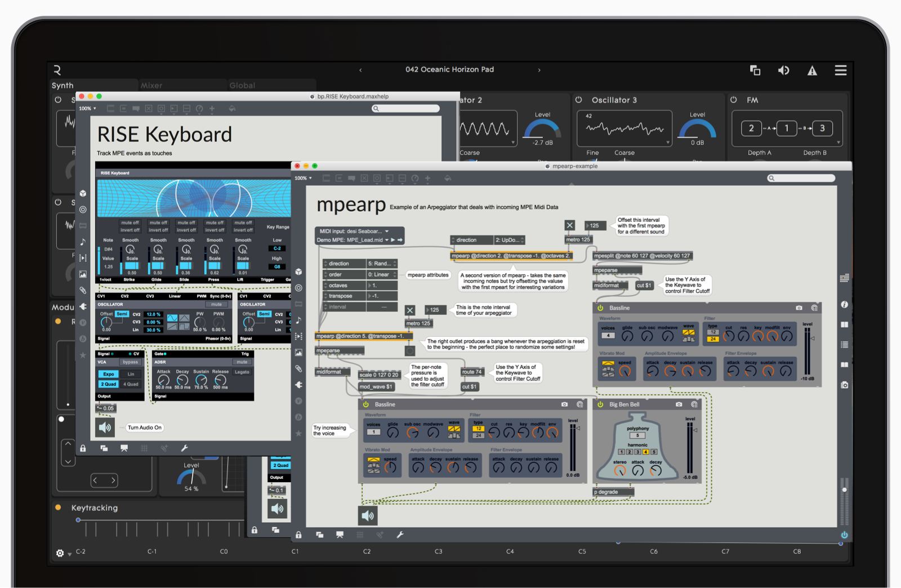
Task: Select harmonic 4 on the Big Ben Bell
Action: coord(645,452)
